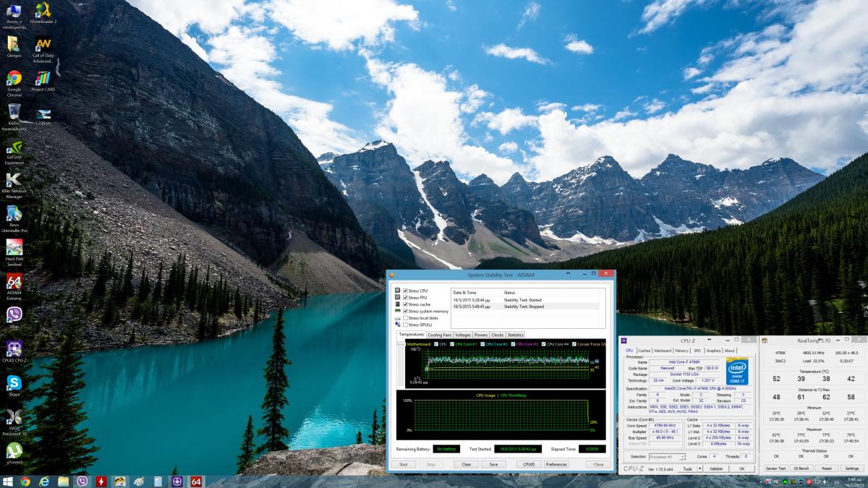Switch to Cooling Fans tab
The width and height of the screenshot is (868, 488).
point(440,335)
